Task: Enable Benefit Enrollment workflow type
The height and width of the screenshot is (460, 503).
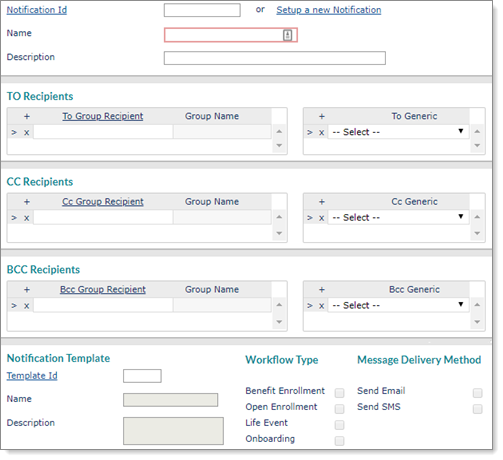Action: tap(340, 393)
